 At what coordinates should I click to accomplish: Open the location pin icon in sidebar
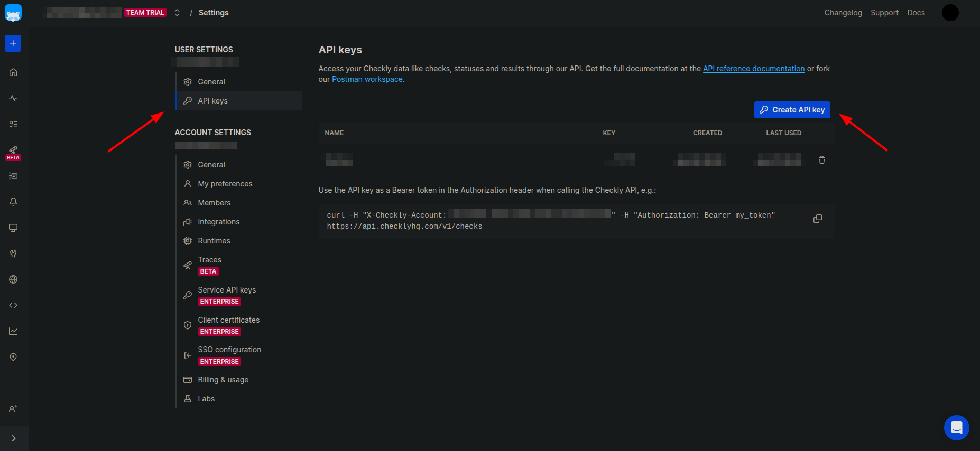click(x=13, y=357)
